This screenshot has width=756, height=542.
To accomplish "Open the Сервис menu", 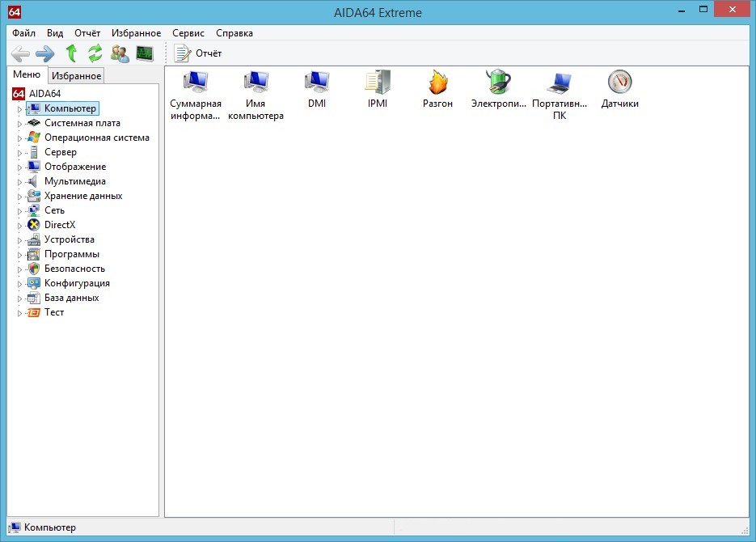I will pyautogui.click(x=188, y=33).
